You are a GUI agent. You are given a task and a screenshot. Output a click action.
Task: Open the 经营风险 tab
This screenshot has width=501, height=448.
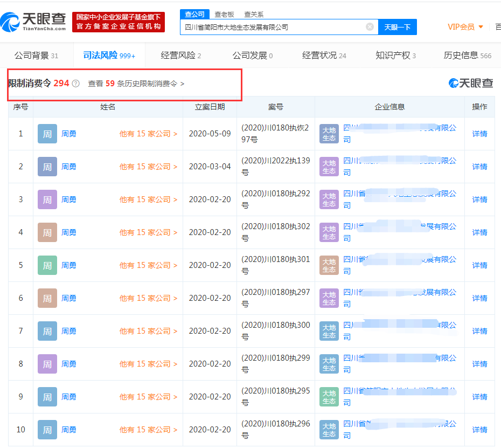181,56
